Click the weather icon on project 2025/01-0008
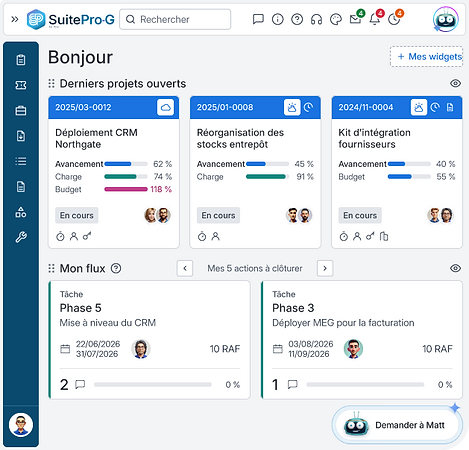 click(292, 107)
